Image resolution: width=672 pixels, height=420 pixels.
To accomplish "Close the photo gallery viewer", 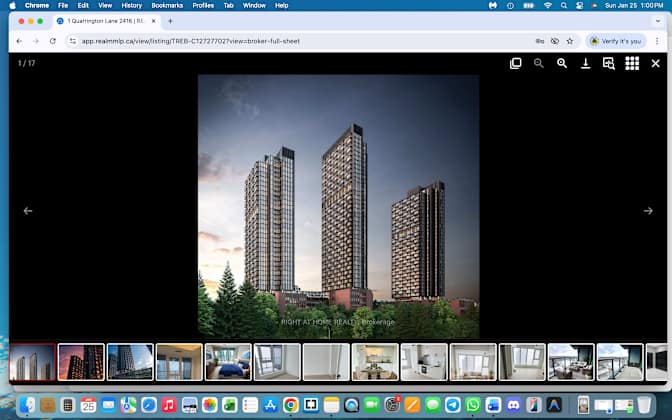I will click(x=656, y=63).
